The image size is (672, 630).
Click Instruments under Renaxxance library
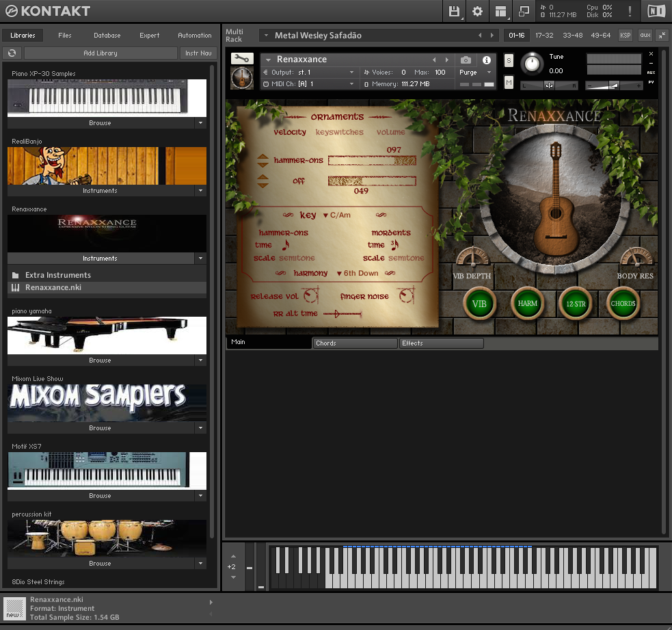pyautogui.click(x=100, y=258)
